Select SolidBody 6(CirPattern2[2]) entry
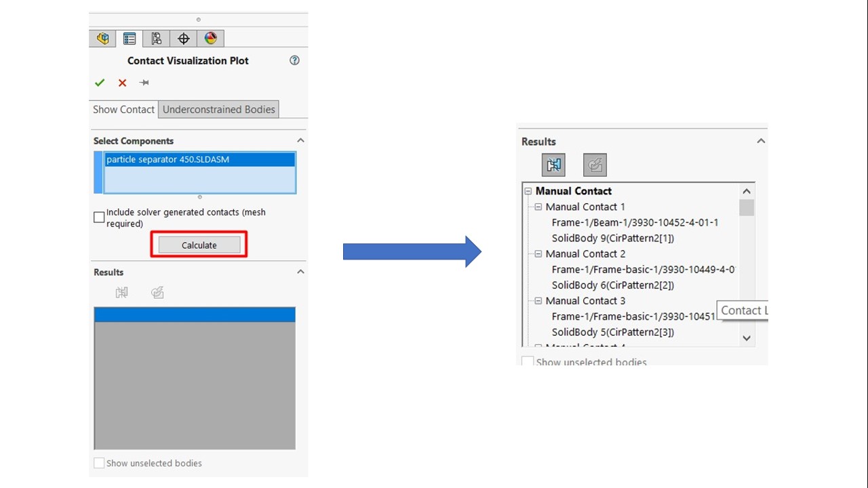 coord(612,285)
